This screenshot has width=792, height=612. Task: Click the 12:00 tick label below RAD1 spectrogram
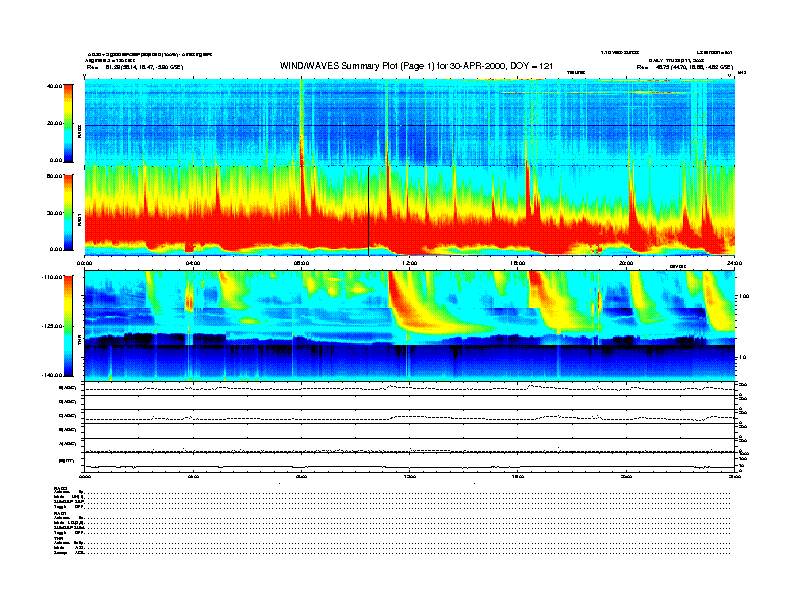[410, 263]
